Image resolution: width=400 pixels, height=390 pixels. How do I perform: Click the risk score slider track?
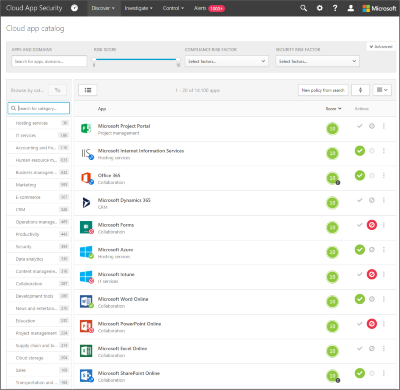tap(136, 59)
